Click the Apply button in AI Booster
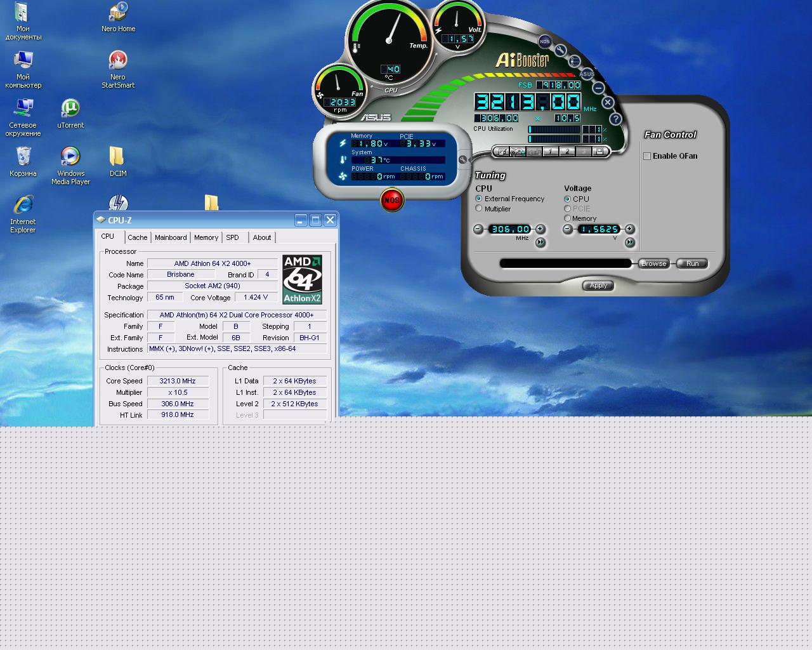Image resolution: width=812 pixels, height=650 pixels. point(598,286)
